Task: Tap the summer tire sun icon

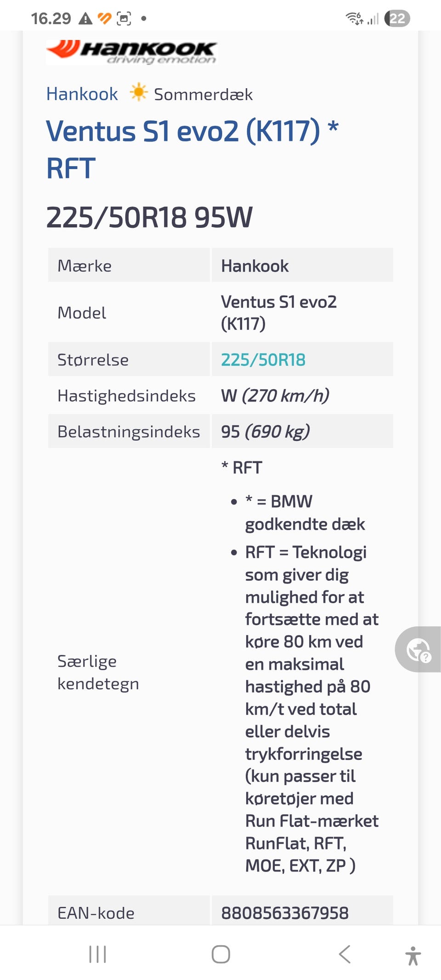Action: [138, 92]
